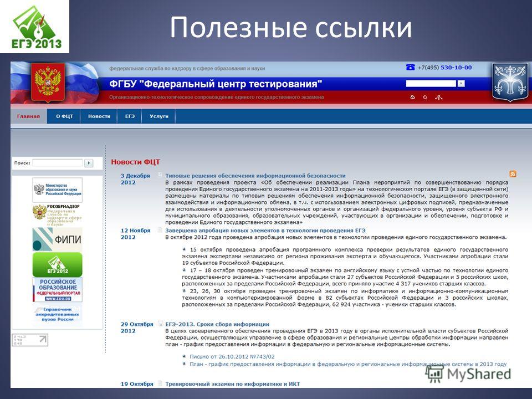Select the ЕГЭ menu item
Image resolution: width=532 pixels, height=399 pixels.
point(130,116)
